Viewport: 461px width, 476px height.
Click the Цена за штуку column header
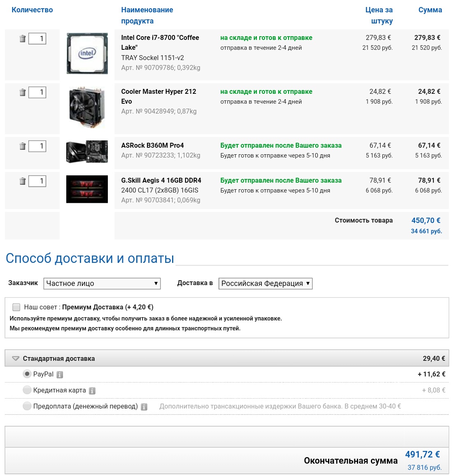[x=379, y=16]
